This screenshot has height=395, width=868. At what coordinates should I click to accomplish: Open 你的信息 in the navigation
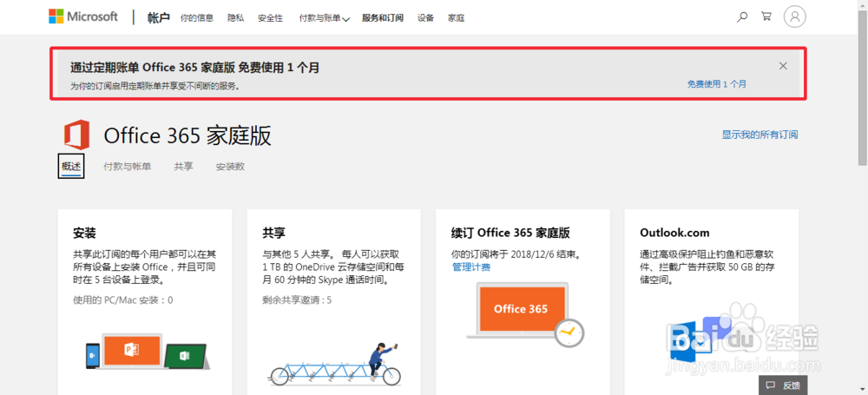point(196,18)
